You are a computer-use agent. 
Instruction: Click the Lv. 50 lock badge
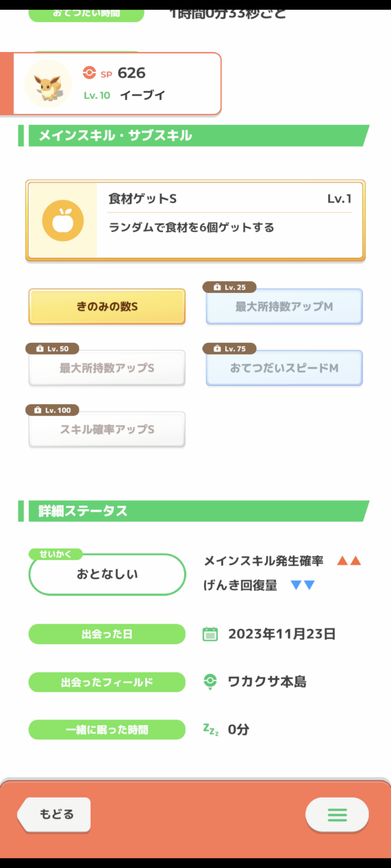coord(52,349)
